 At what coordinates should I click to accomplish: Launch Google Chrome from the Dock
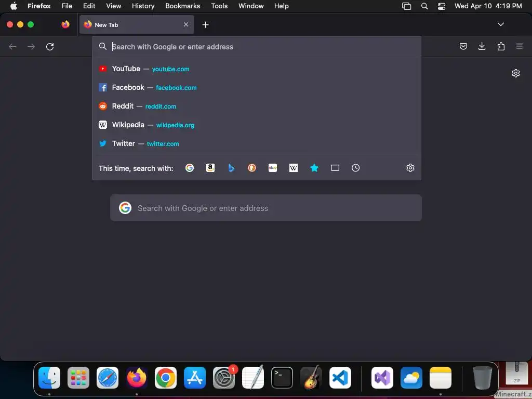click(166, 378)
